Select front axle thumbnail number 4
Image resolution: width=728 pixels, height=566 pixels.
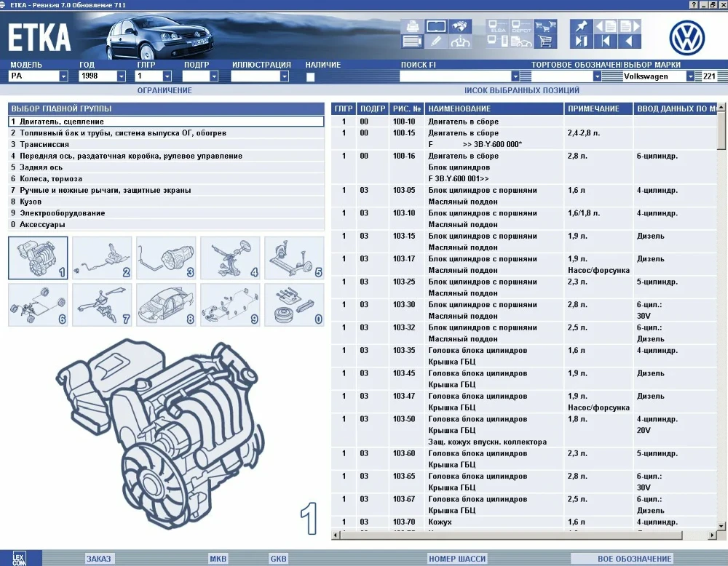(230, 258)
